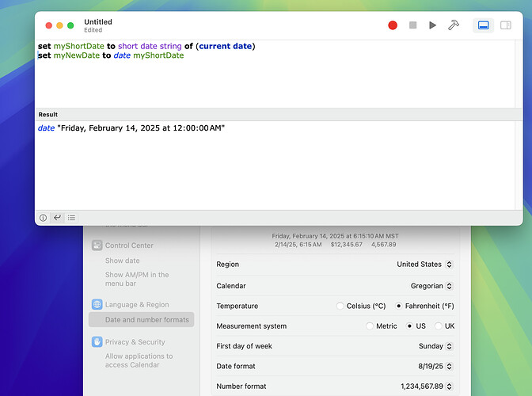Minimize the Script Editor window

point(59,25)
